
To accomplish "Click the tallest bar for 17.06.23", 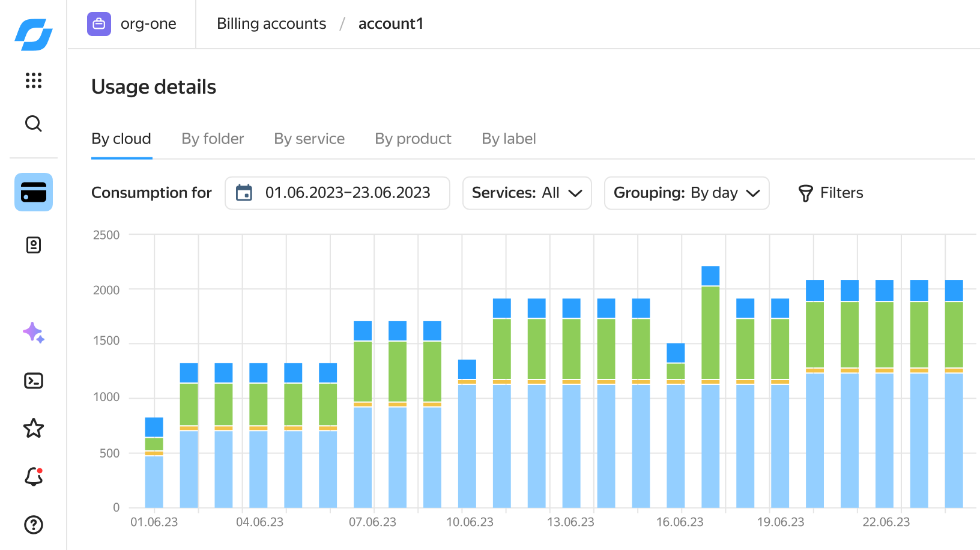I will click(x=710, y=387).
